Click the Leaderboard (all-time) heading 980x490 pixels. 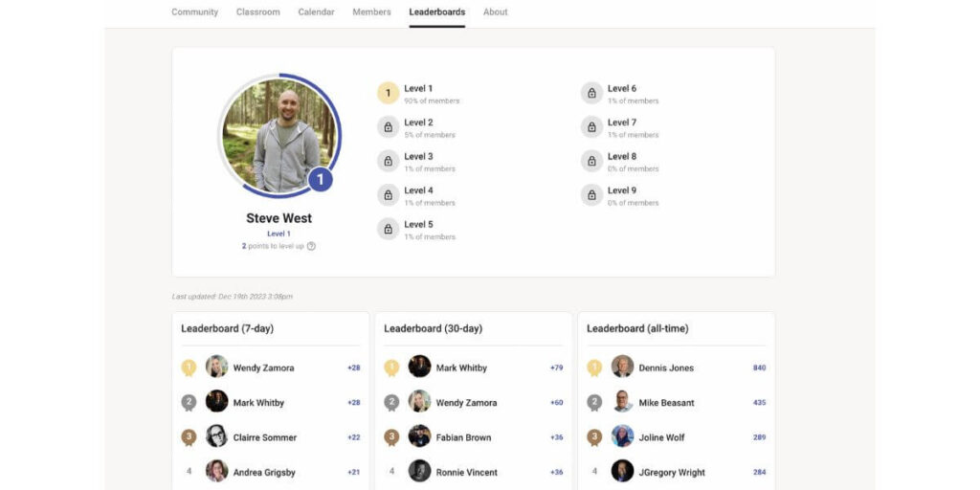point(637,329)
